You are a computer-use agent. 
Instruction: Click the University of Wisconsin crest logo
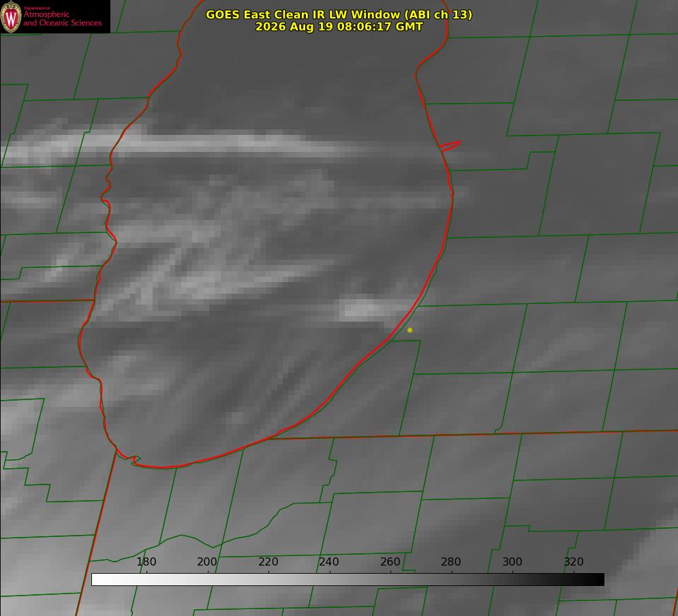[11, 16]
